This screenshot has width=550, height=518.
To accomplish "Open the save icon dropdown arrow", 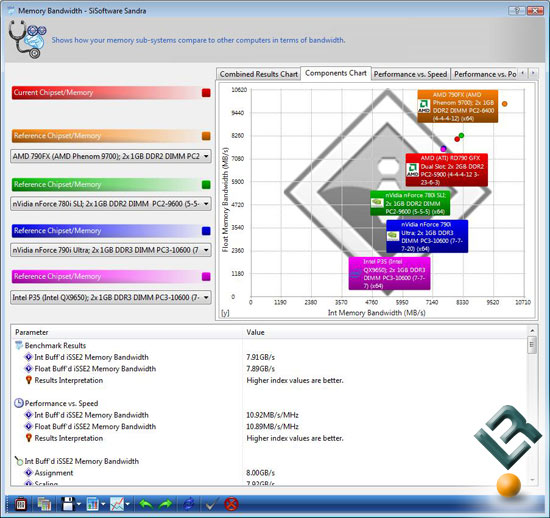I will (79, 504).
